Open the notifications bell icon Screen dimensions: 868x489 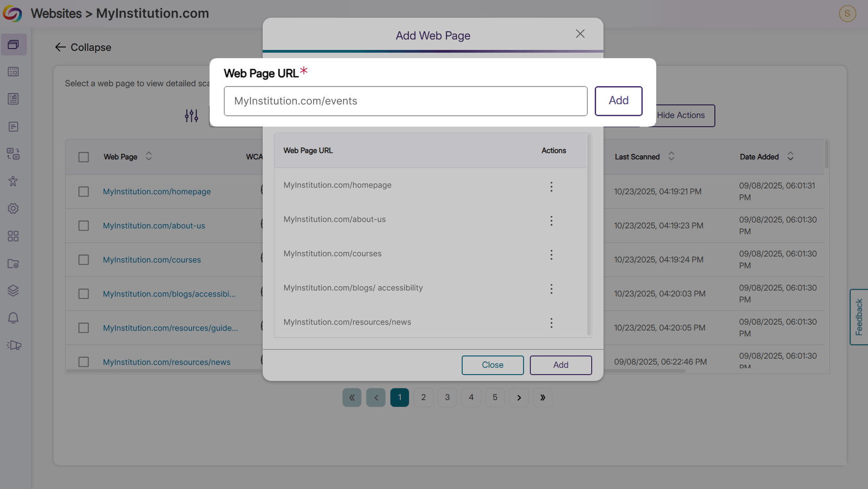(x=14, y=317)
